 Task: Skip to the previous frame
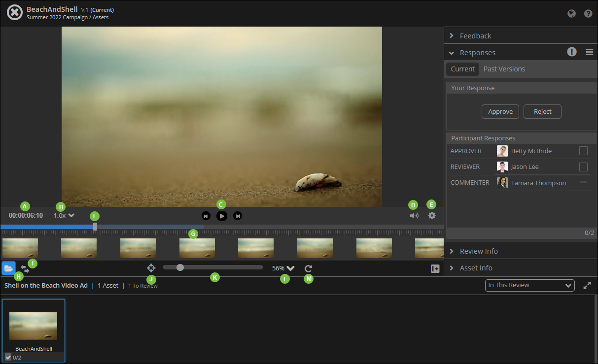pos(206,216)
